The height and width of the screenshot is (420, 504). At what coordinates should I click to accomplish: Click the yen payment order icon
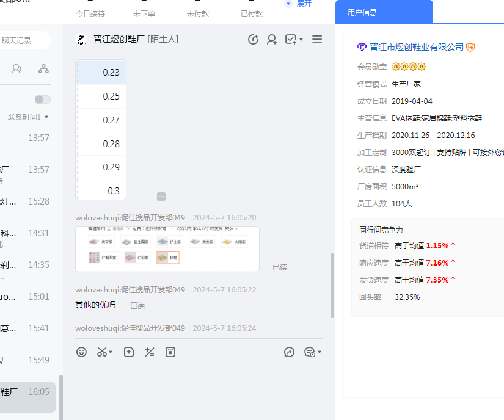[x=170, y=352]
